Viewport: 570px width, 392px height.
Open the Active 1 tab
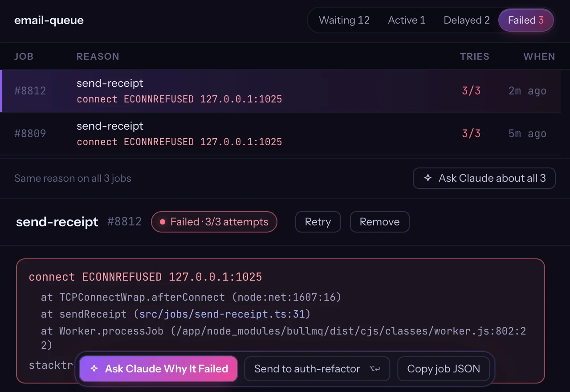(x=407, y=20)
